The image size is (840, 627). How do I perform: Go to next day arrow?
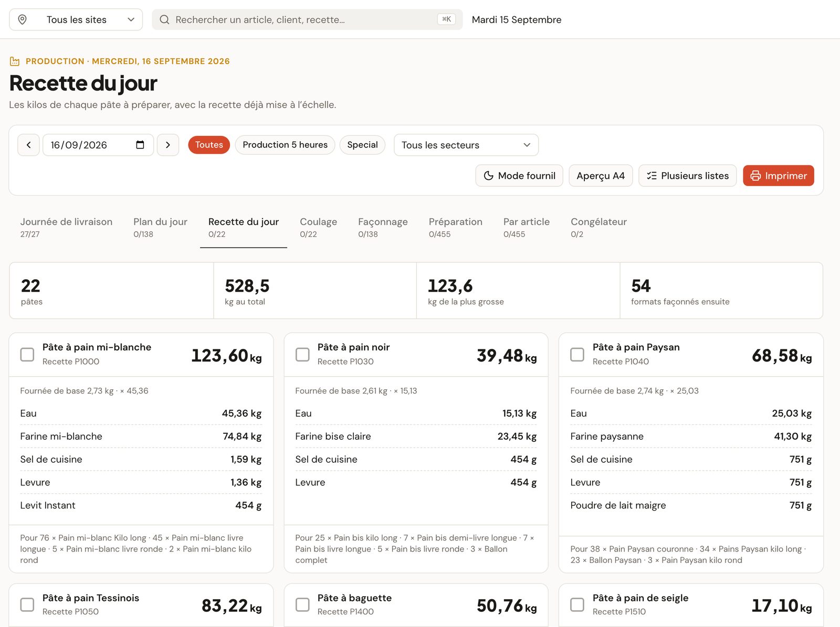168,145
